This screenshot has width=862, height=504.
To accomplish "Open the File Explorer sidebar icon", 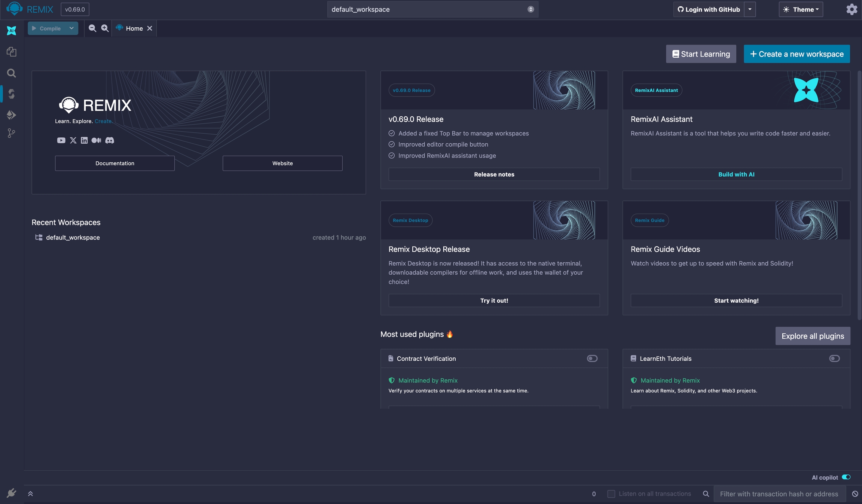I will tap(11, 52).
